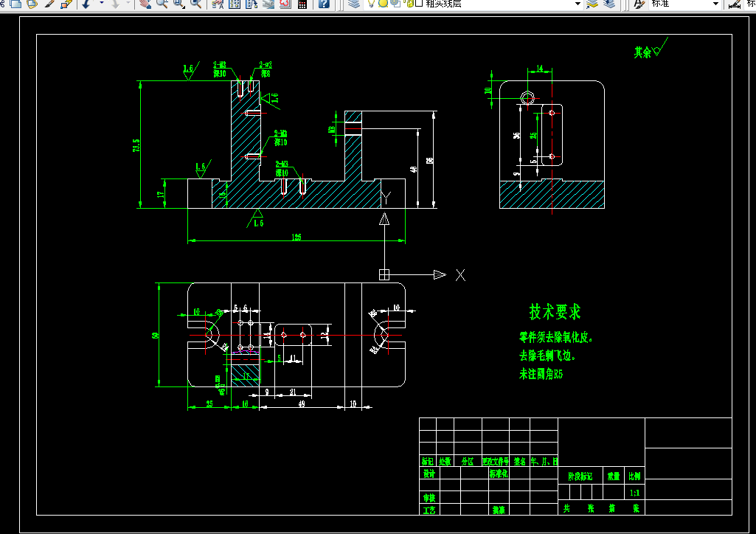The image size is (756, 534).
Task: Click the 技术要求 heading text in drawing
Action: 555,312
